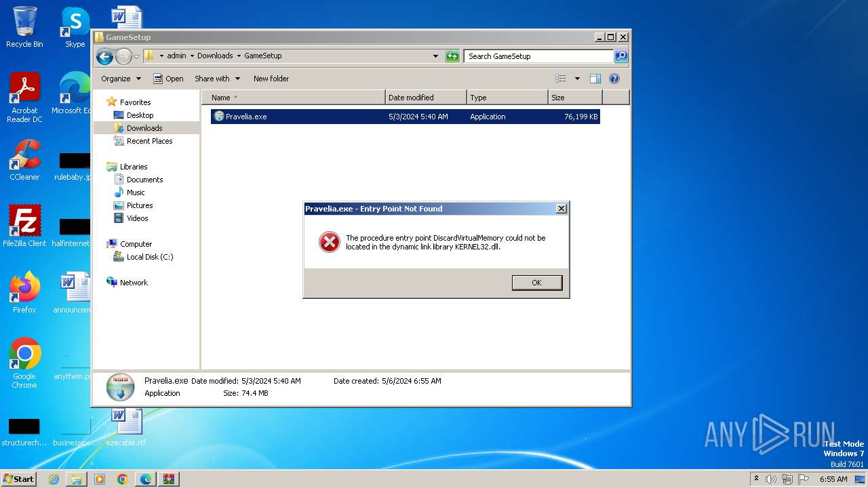Change view using the views icon
The height and width of the screenshot is (488, 868).
(561, 79)
